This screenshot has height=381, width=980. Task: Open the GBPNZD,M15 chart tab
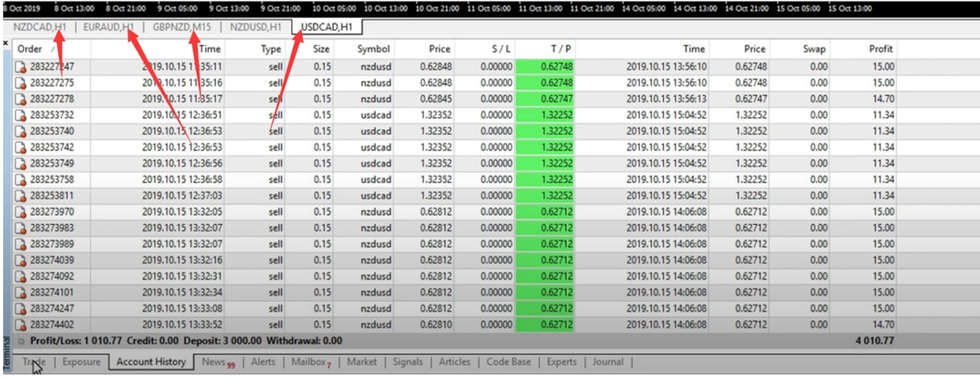coord(181,27)
